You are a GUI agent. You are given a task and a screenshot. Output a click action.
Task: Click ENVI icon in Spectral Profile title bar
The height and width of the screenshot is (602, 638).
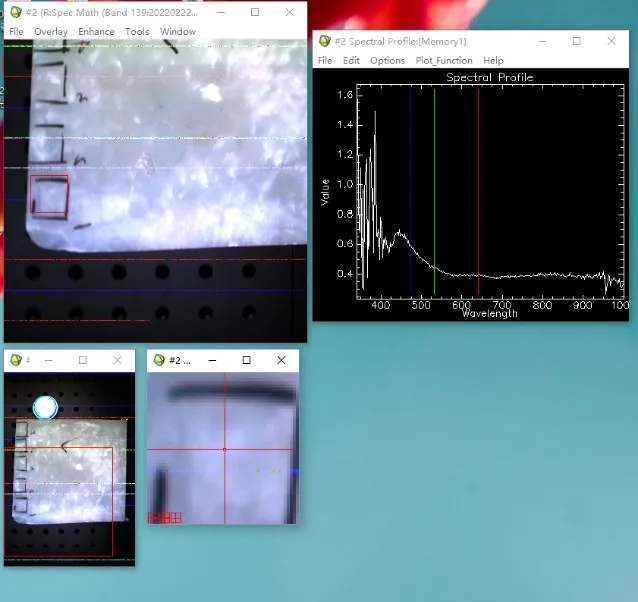point(324,41)
